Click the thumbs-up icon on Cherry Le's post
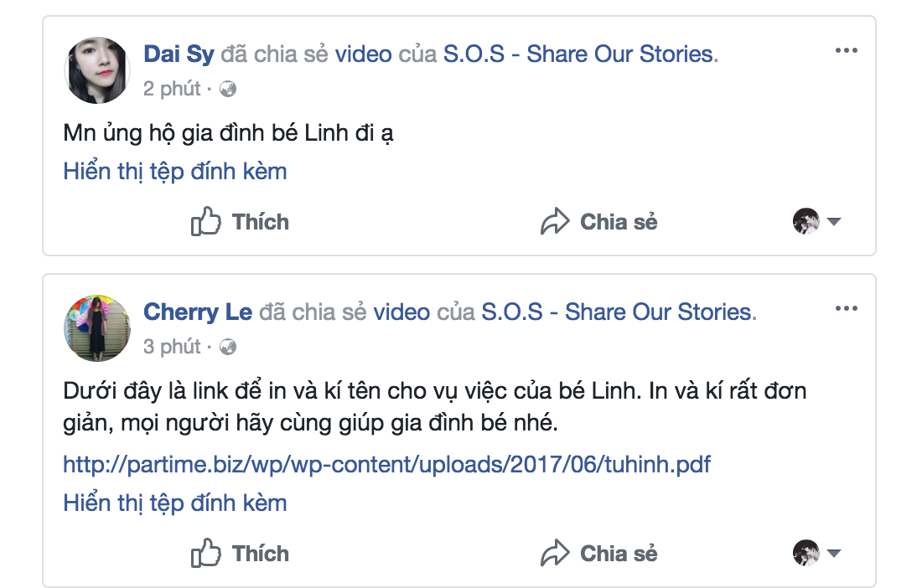922x588 pixels. [x=206, y=554]
